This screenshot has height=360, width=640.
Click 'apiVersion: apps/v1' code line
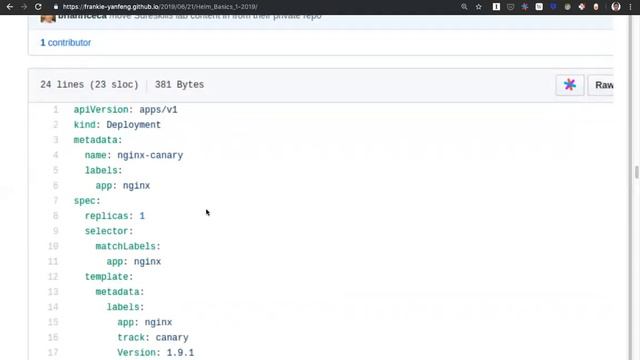coord(125,110)
